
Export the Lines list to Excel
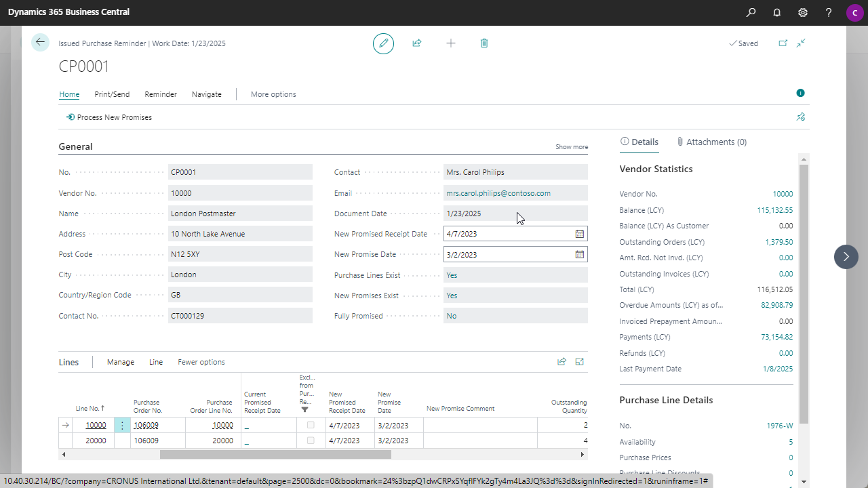580,361
